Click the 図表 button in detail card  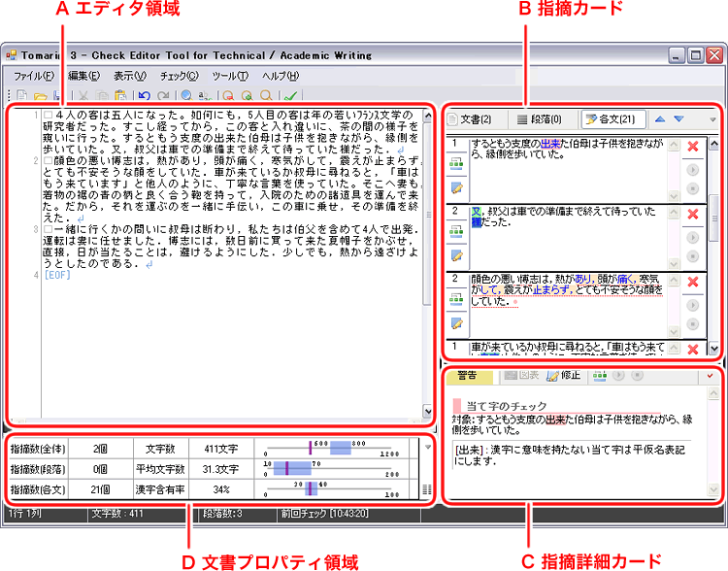pyautogui.click(x=521, y=376)
